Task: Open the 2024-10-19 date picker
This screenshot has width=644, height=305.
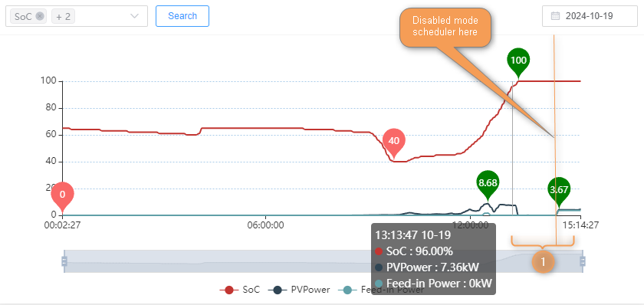Action: click(x=590, y=16)
